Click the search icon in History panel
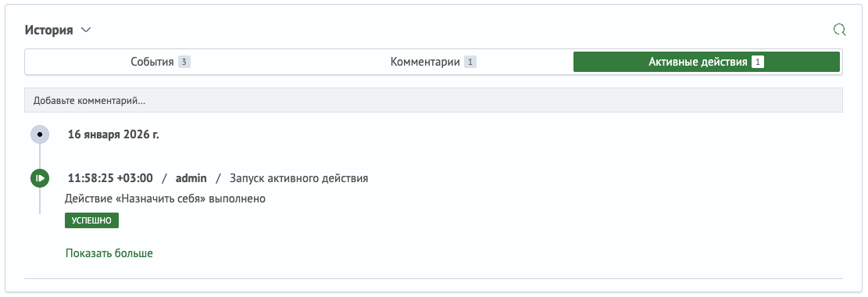This screenshot has height=297, width=868. click(x=839, y=30)
